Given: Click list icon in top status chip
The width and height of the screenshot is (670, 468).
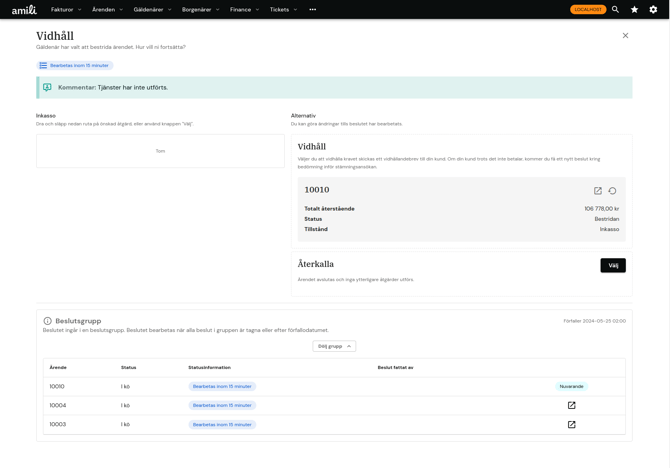Looking at the screenshot, I should [x=43, y=65].
